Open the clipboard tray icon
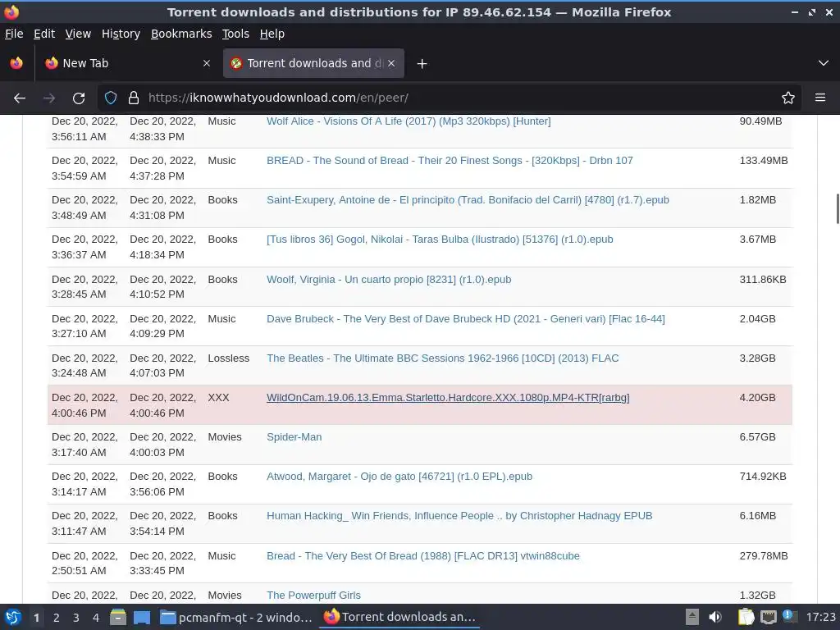This screenshot has width=840, height=630. click(x=746, y=617)
